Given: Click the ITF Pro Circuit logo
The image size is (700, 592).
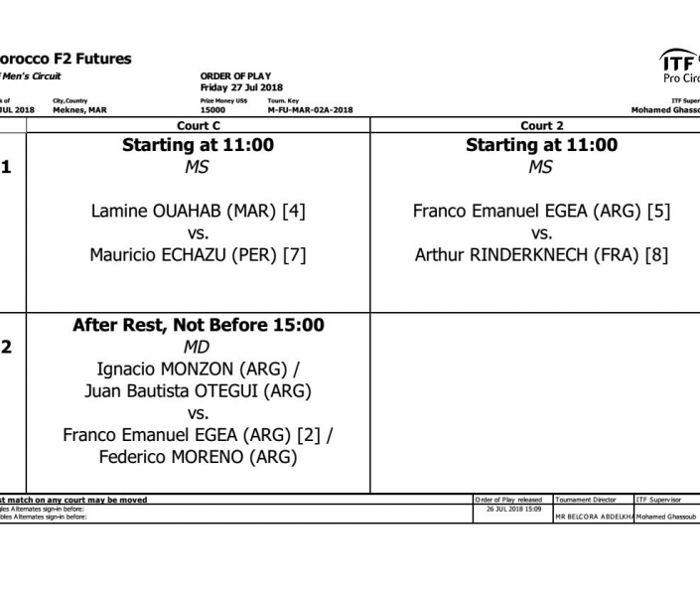Looking at the screenshot, I should (x=680, y=67).
